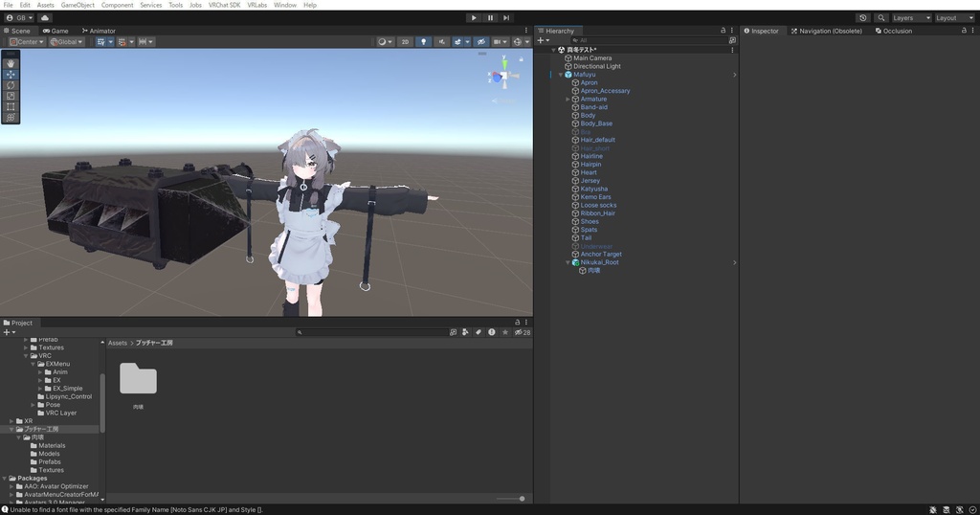Adjust the Project icon size slider
Viewport: 980px width, 515px height.
(x=522, y=498)
